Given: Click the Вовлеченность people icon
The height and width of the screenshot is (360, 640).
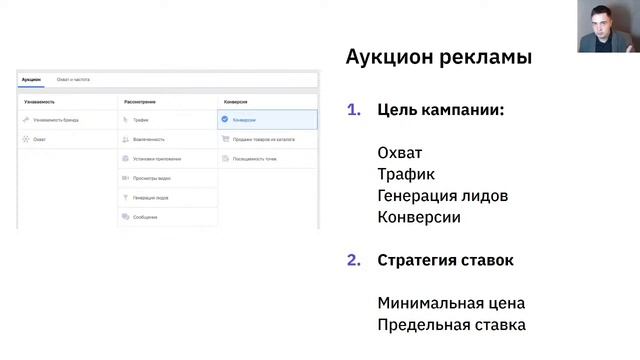Looking at the screenshot, I should click(125, 139).
